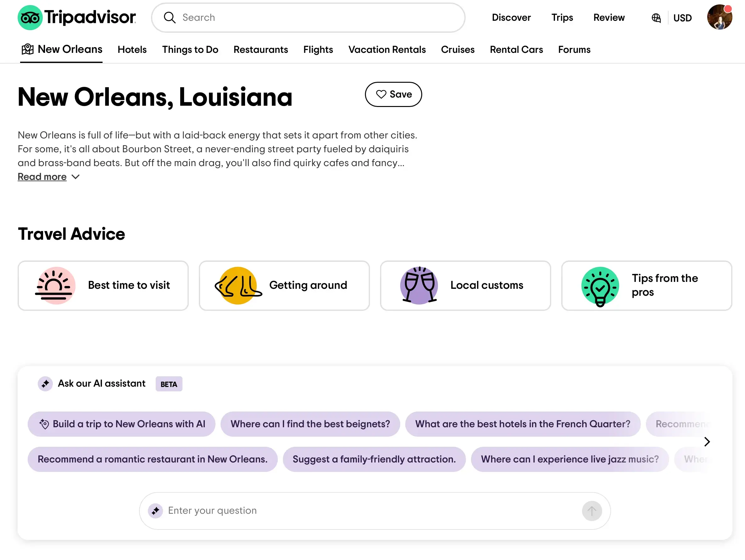This screenshot has height=560, width=745.
Task: Choose 'Where can I find the best beignets?'
Action: coord(310,424)
